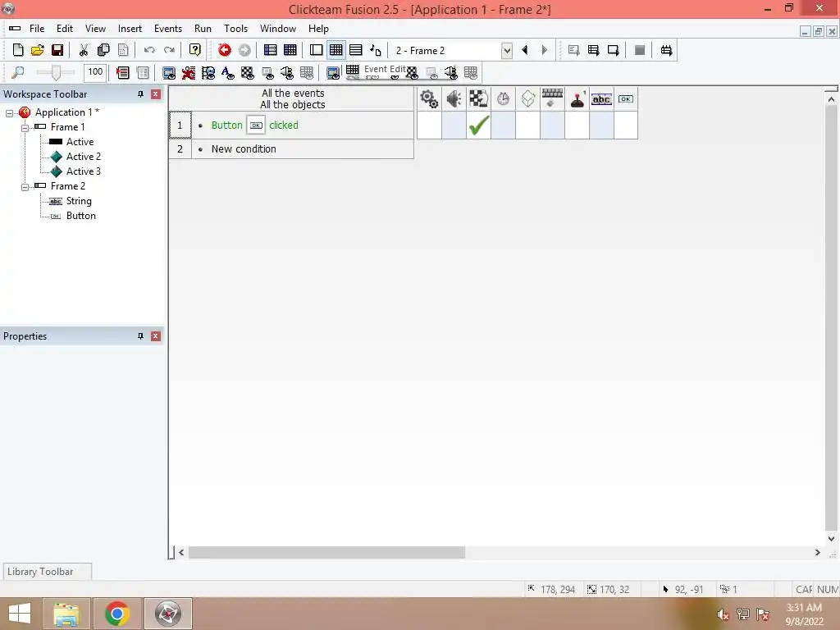
Task: Toggle the red running-figure eye filter
Action: (189, 72)
